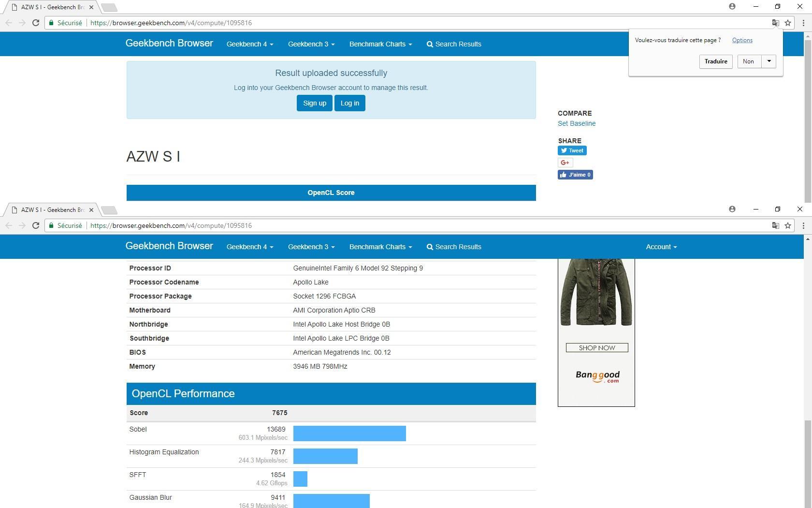The width and height of the screenshot is (812, 508).
Task: Close the AZW S I tab in lower window
Action: pos(91,209)
